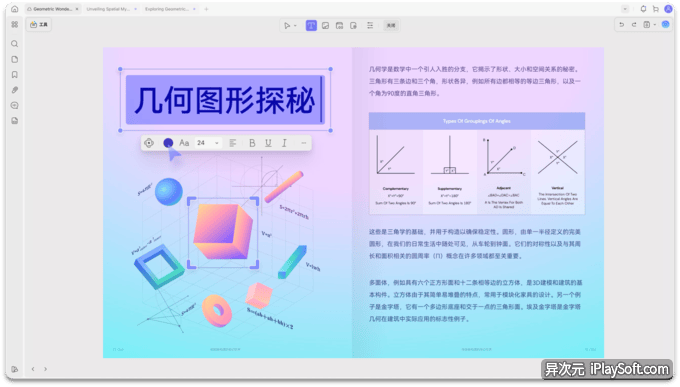Expand the pointer tool dropdown arrow
The height and width of the screenshot is (387, 680).
click(x=295, y=26)
